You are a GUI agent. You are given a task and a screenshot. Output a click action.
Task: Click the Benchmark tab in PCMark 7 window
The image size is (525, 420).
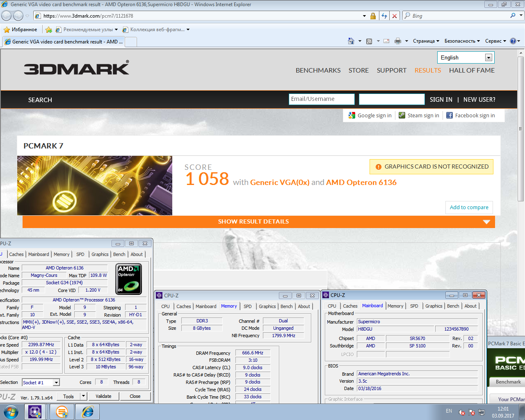tap(508, 382)
